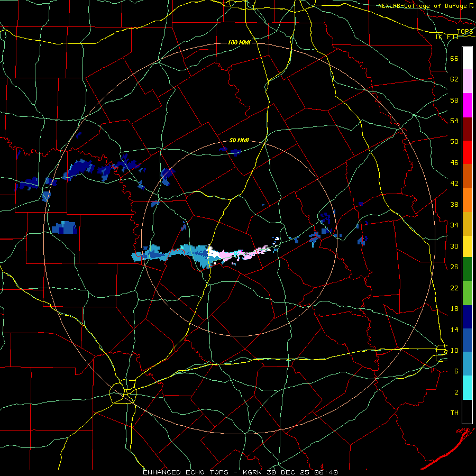Click the legend value "30"
This screenshot has width=476, height=476.
454,246
